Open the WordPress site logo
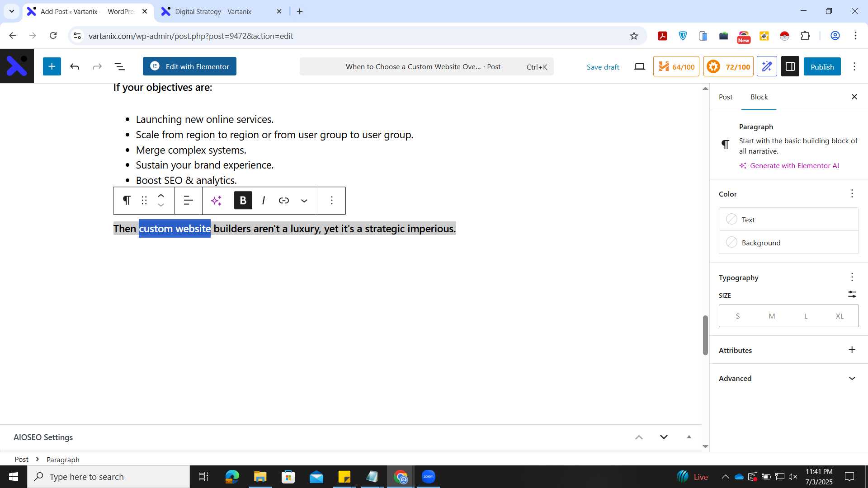This screenshot has width=868, height=488. [x=17, y=66]
